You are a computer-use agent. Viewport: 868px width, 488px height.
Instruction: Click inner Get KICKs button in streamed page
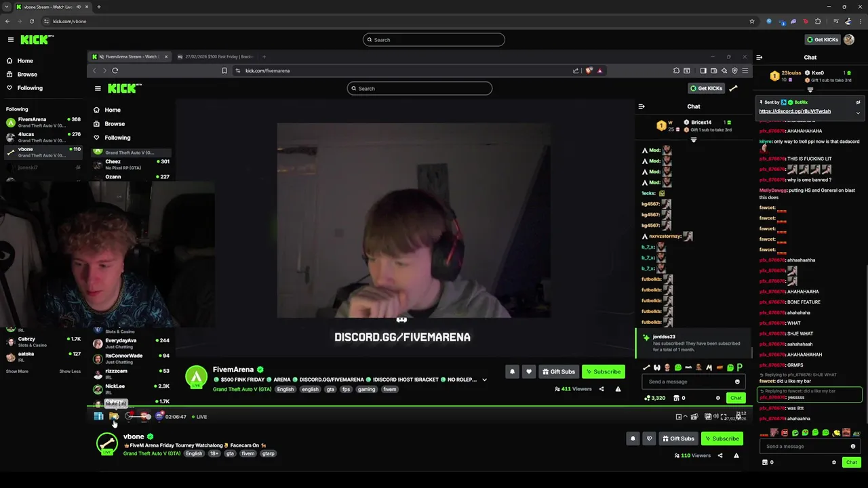click(x=706, y=88)
